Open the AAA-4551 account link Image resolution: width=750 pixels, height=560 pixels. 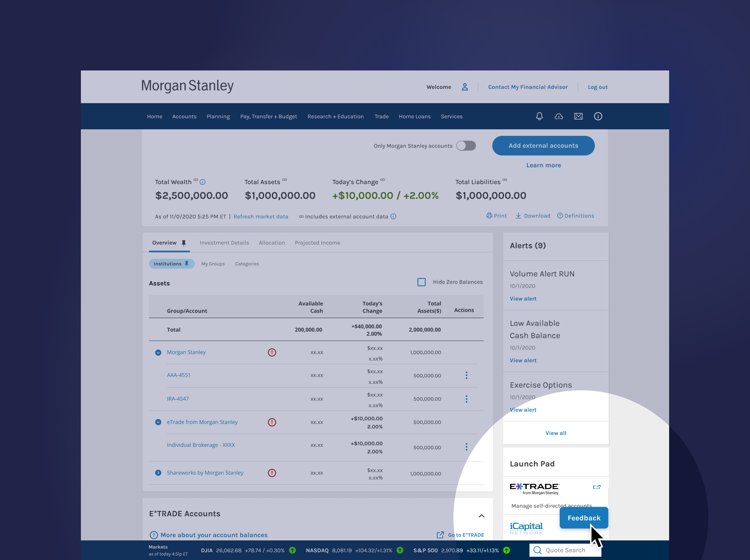click(178, 375)
